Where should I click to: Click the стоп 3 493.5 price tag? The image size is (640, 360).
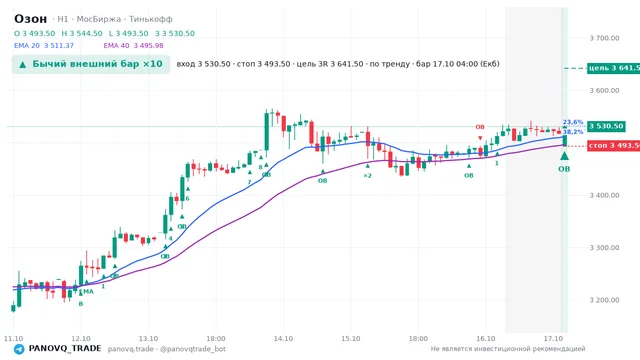(x=613, y=145)
